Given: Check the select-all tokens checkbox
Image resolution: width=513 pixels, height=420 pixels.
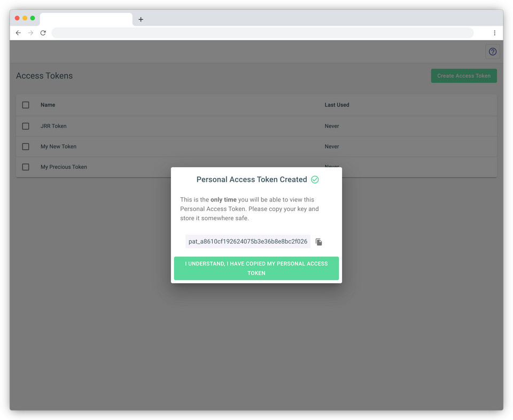Looking at the screenshot, I should pos(25,105).
